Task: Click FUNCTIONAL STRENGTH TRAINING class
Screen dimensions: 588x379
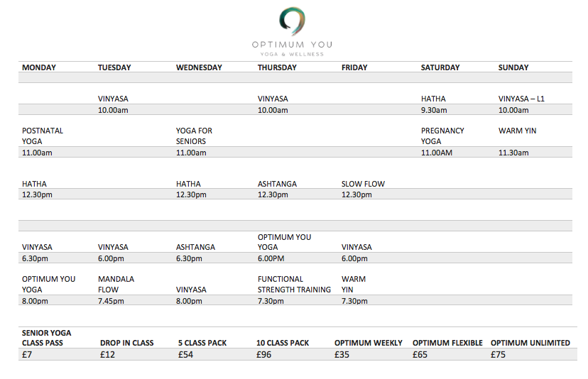Action: click(x=294, y=284)
